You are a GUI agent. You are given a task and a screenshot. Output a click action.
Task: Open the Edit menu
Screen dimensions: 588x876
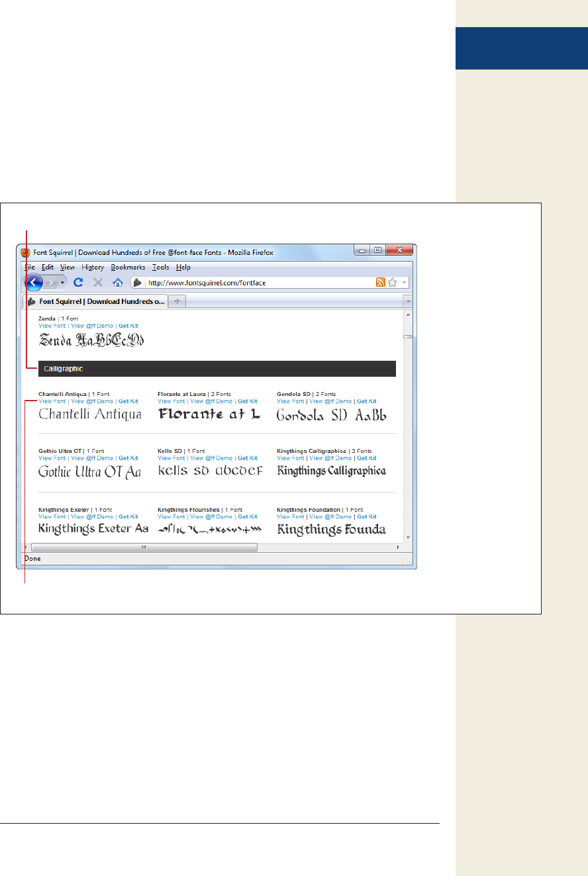pyautogui.click(x=48, y=268)
